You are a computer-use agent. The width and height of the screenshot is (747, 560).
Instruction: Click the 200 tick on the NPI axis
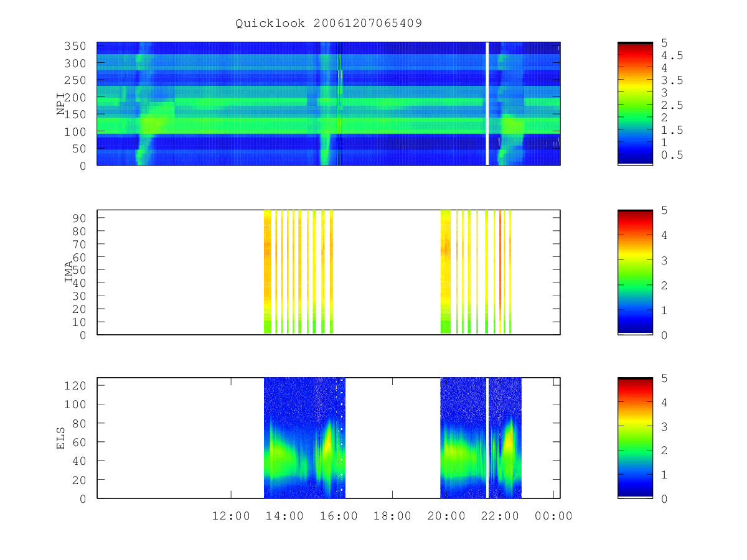77,98
